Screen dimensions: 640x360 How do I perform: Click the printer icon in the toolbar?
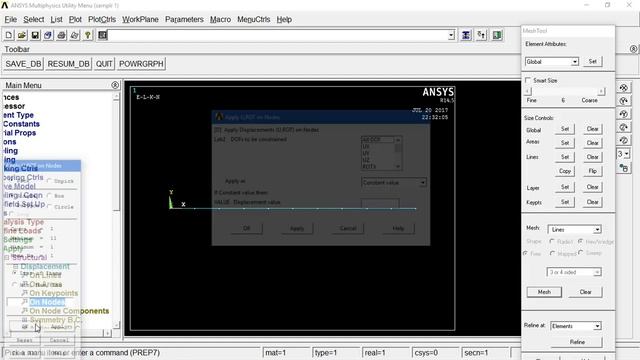pos(61,36)
